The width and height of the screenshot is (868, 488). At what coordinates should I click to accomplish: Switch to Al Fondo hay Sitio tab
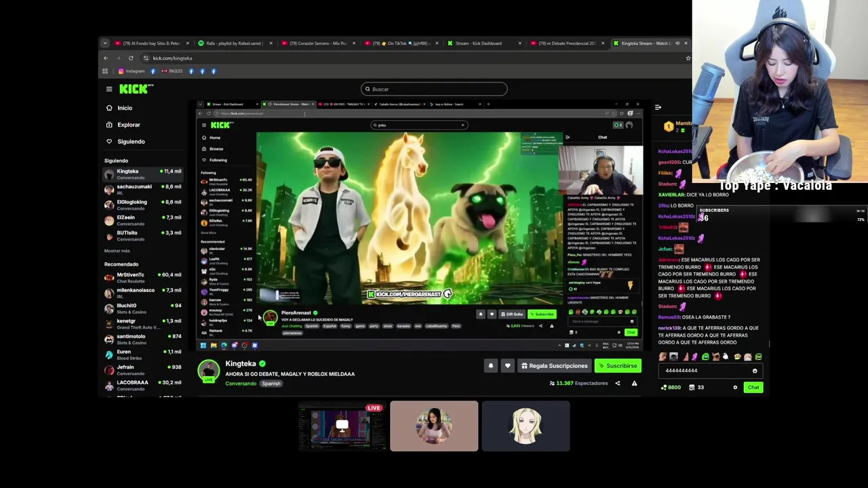151,43
